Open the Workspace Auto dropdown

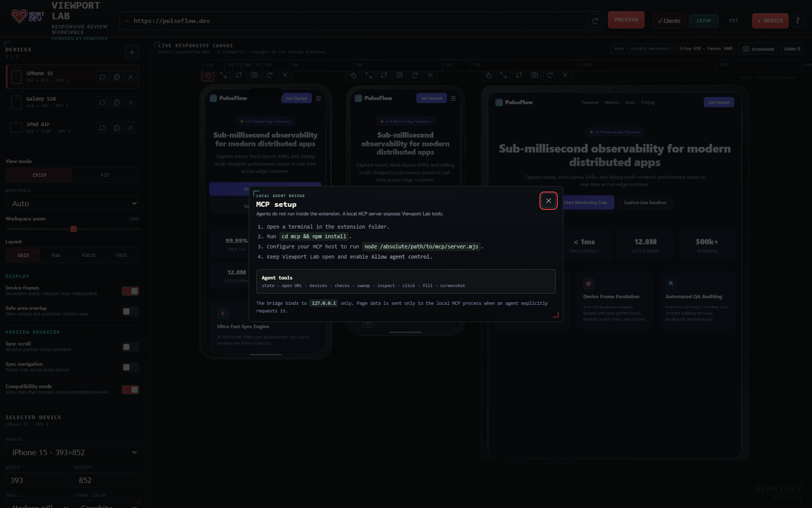[72, 203]
